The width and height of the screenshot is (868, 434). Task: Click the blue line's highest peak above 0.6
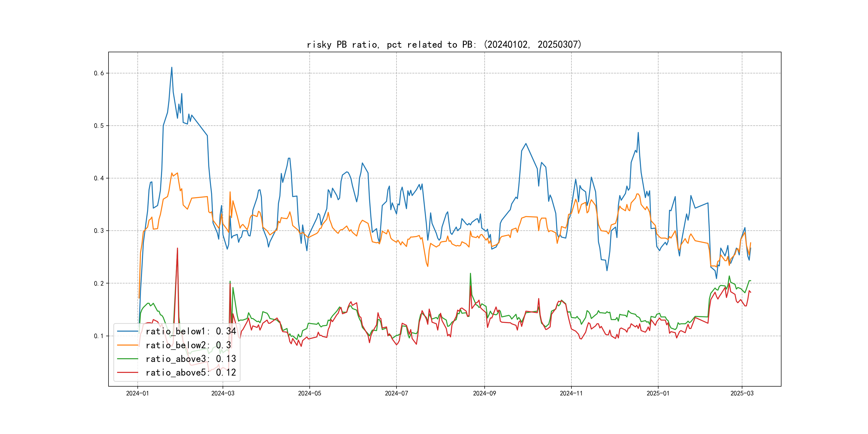171,68
